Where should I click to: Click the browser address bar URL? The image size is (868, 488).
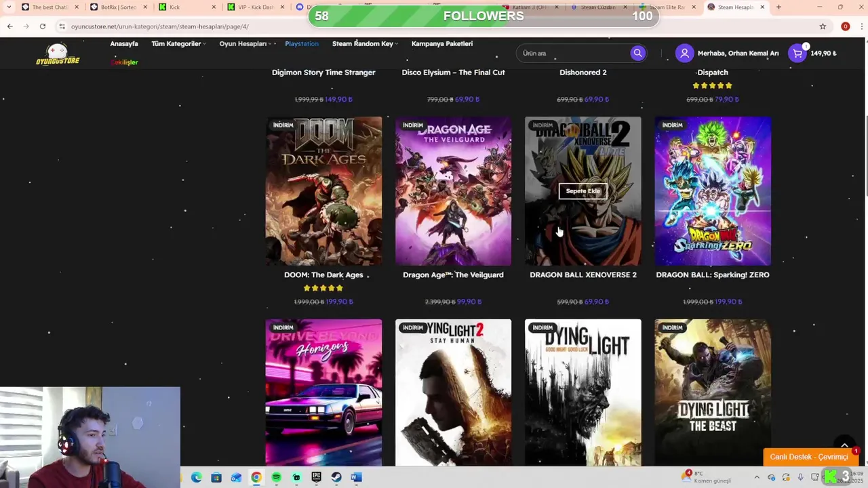[x=160, y=26]
